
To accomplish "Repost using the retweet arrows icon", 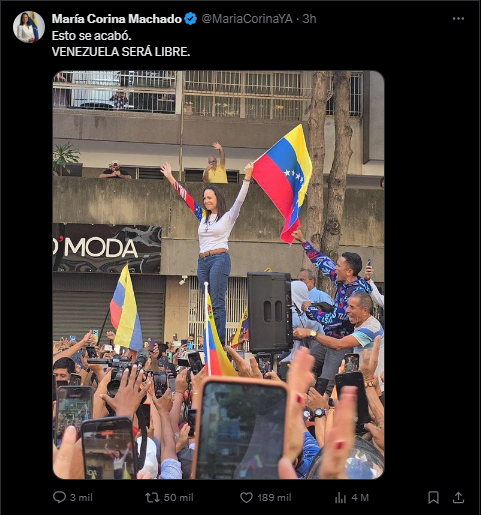I will [152, 498].
